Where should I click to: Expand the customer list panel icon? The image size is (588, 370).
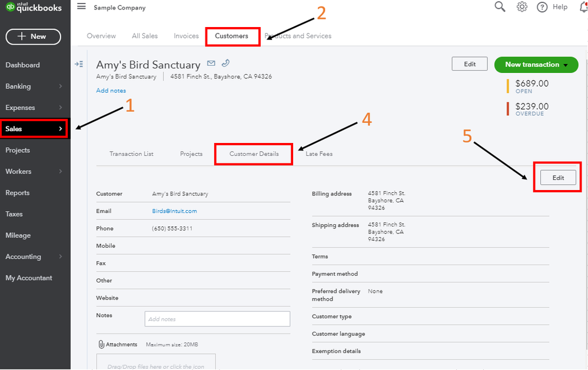click(79, 64)
